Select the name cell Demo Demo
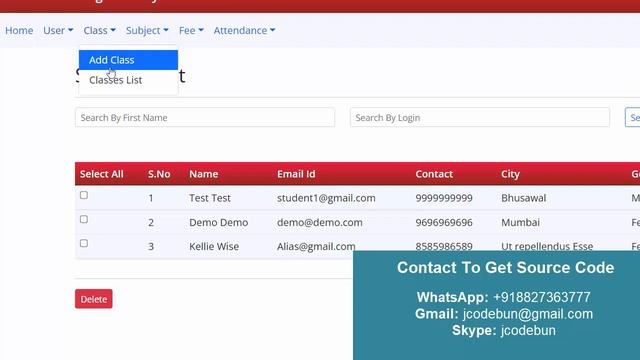Screen dimensions: 640x360 click(218, 222)
